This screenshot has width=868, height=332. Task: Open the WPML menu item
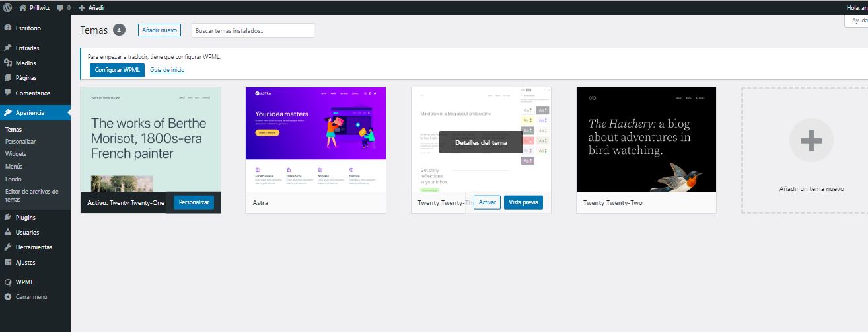tap(35, 282)
